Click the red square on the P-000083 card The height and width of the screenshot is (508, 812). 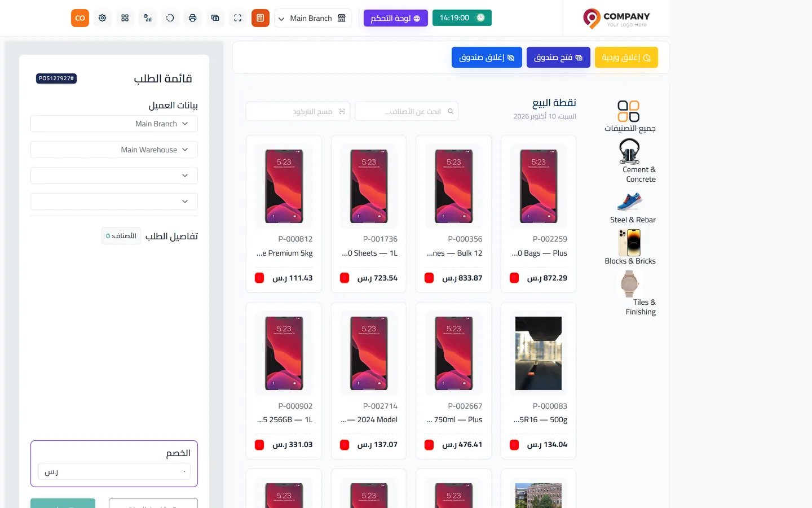[x=514, y=445]
